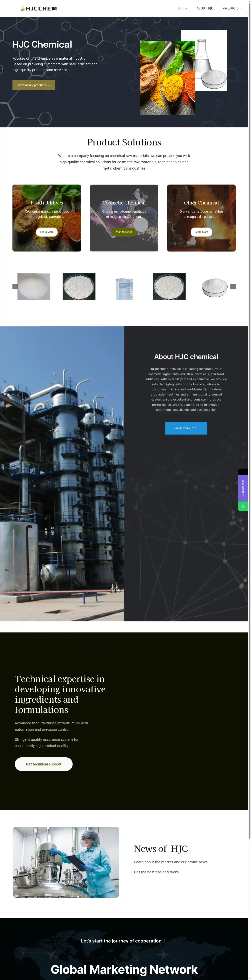
Task: Open the white powder in glass dish thumbnail
Action: tap(214, 287)
